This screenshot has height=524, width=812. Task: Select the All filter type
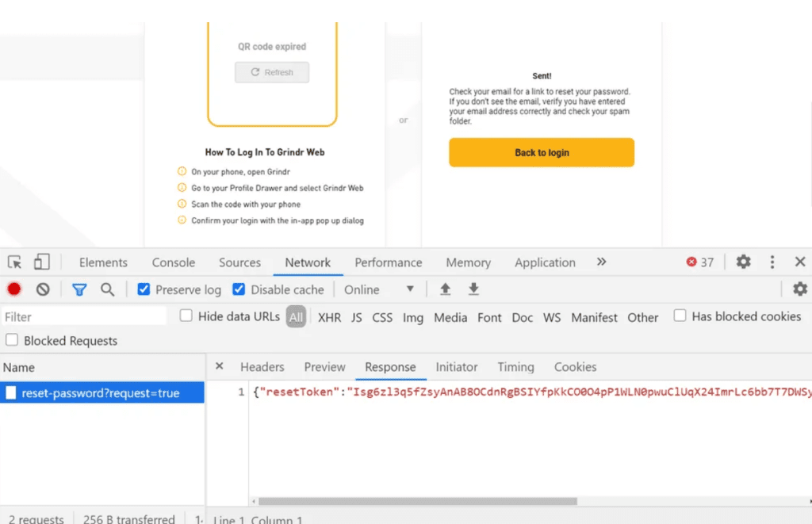[x=297, y=317]
